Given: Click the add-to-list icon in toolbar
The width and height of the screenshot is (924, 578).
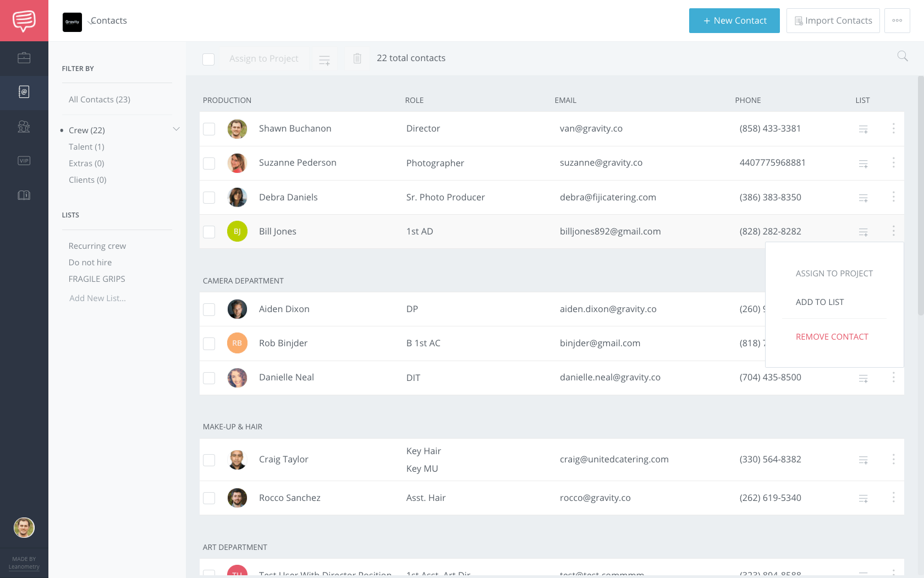Looking at the screenshot, I should (324, 59).
